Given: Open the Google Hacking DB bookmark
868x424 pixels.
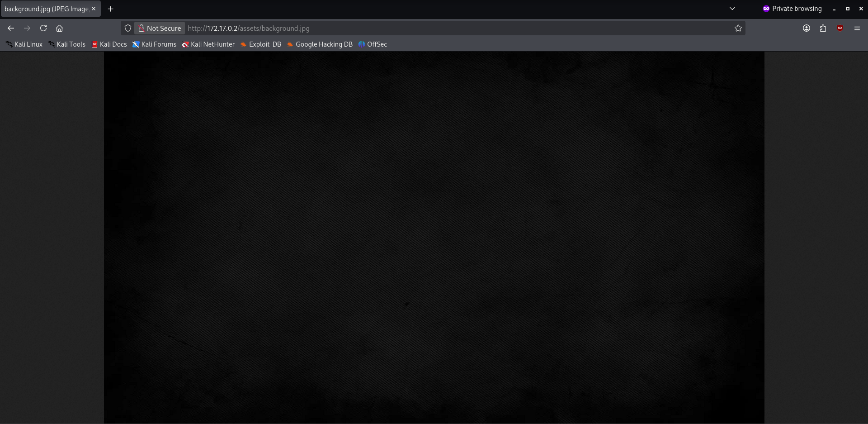Looking at the screenshot, I should (x=320, y=44).
